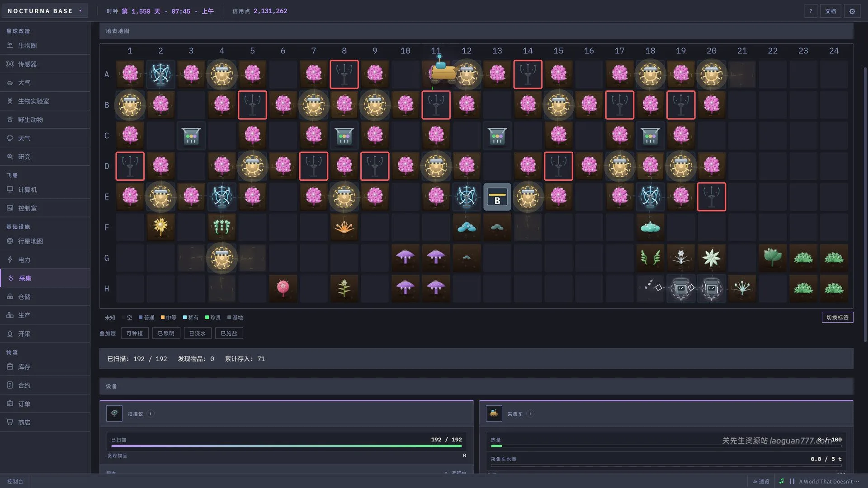Open 传感器 sensors in sidebar
The height and width of the screenshot is (488, 868).
[45, 64]
